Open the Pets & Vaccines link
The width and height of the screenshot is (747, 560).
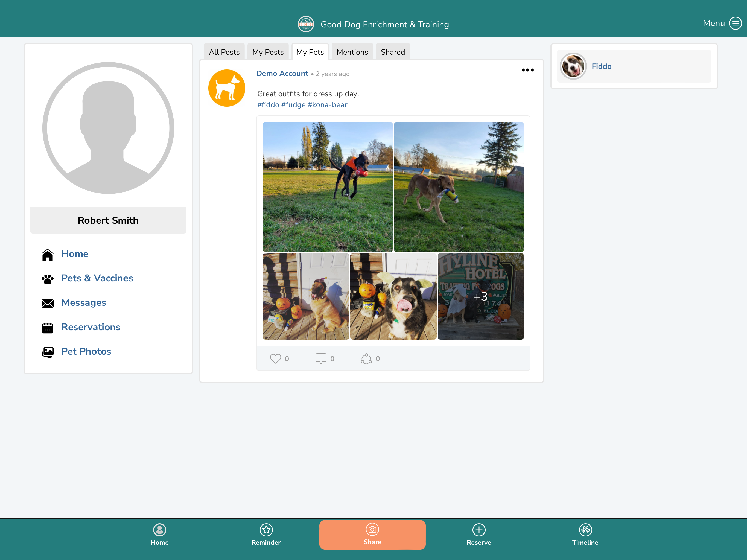pos(97,278)
